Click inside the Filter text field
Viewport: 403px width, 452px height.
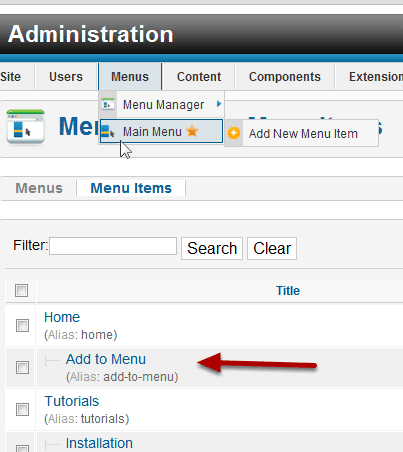(x=113, y=246)
